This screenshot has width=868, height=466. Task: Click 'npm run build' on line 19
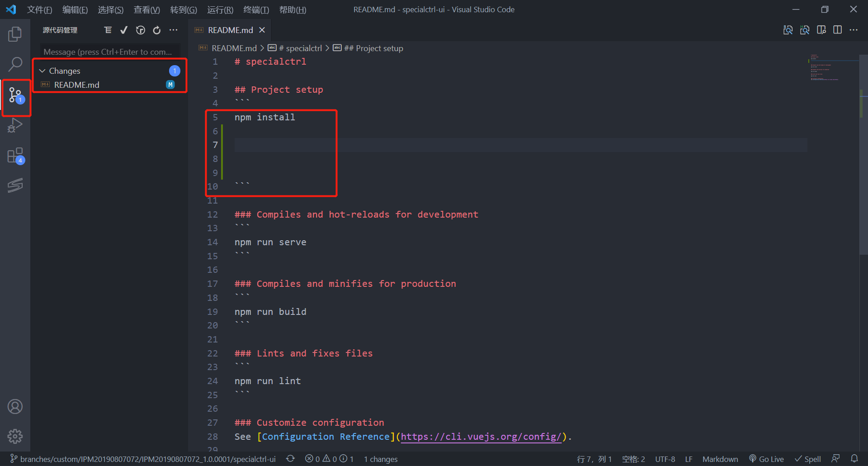tap(270, 312)
